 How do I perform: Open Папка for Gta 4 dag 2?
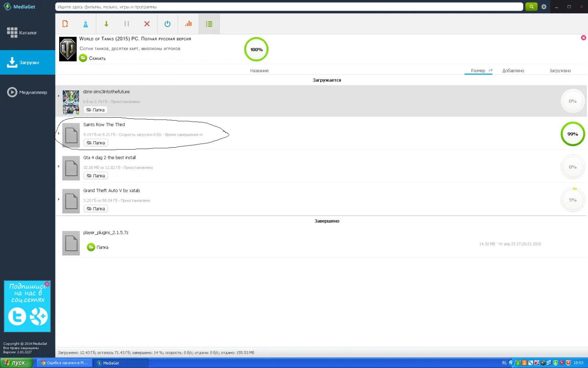tap(96, 176)
